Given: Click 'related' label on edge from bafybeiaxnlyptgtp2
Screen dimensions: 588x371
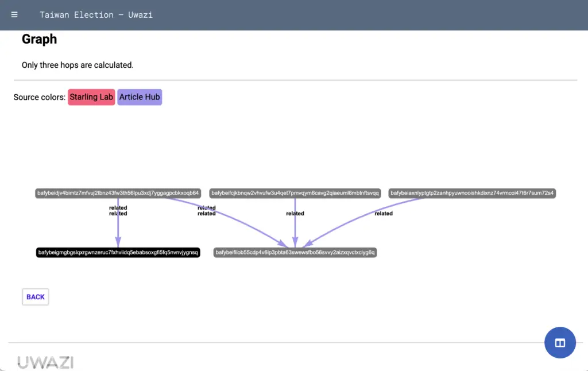Looking at the screenshot, I should click(x=384, y=214).
